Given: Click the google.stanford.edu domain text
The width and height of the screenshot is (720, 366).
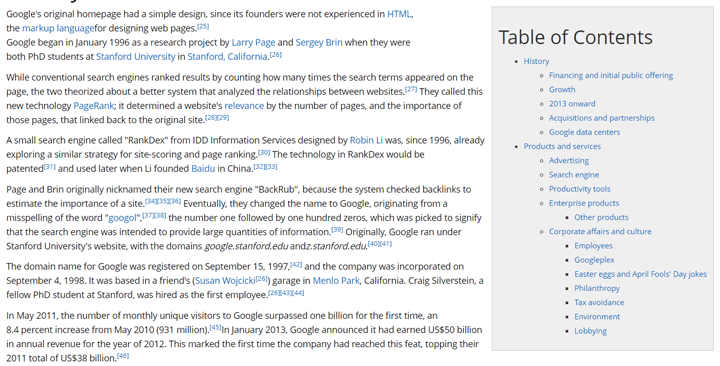Looking at the screenshot, I should [246, 247].
